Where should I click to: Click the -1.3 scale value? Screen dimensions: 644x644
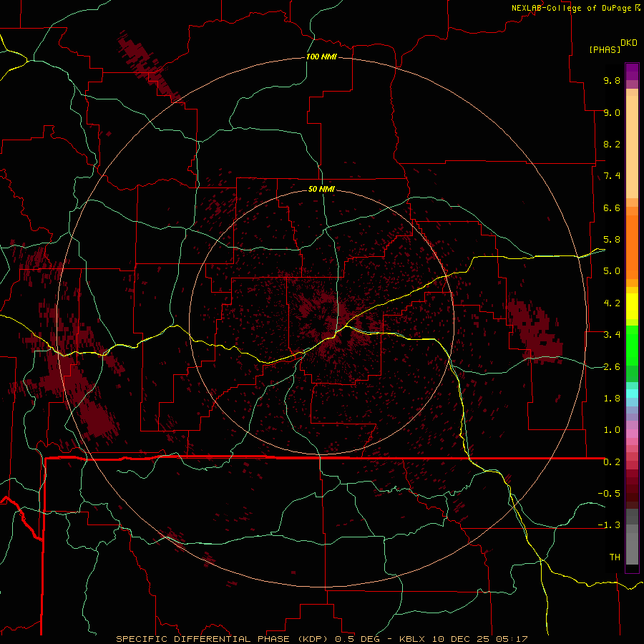click(609, 525)
